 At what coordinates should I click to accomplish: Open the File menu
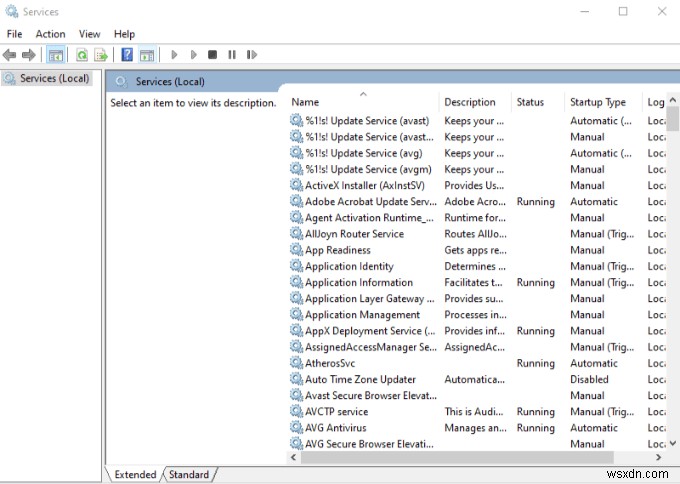(x=14, y=34)
